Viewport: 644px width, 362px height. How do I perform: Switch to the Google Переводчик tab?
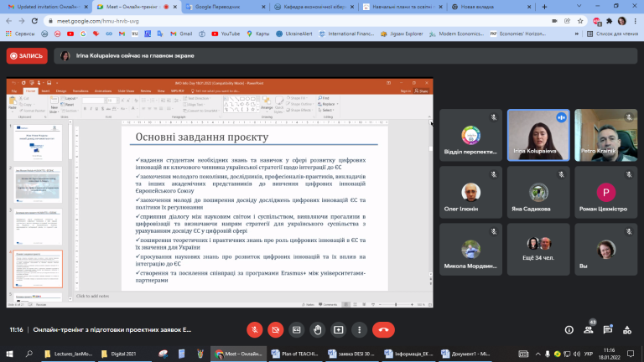click(225, 7)
